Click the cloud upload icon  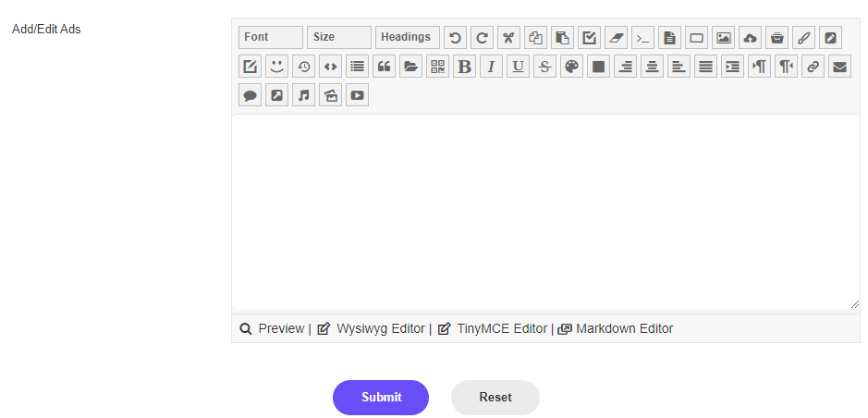(750, 38)
